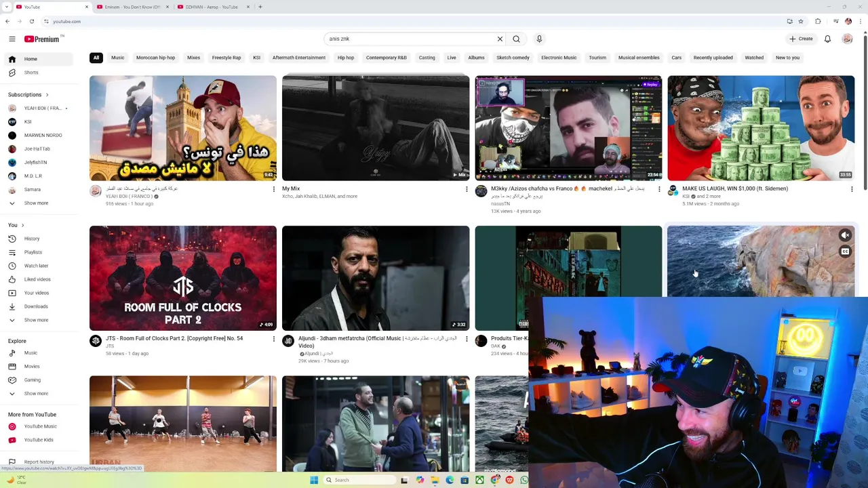The image size is (868, 488).
Task: Switch to the Eminem browser tab
Action: click(133, 7)
